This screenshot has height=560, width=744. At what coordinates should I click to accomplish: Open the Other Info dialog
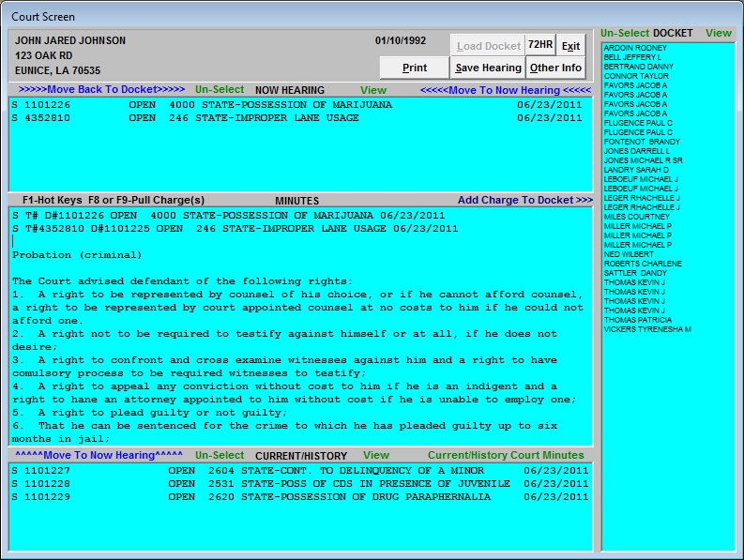555,68
